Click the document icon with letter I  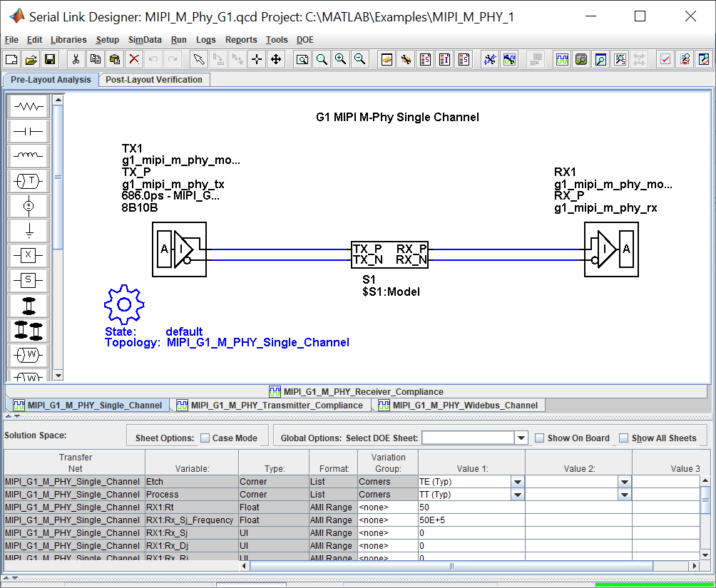pyautogui.click(x=444, y=59)
